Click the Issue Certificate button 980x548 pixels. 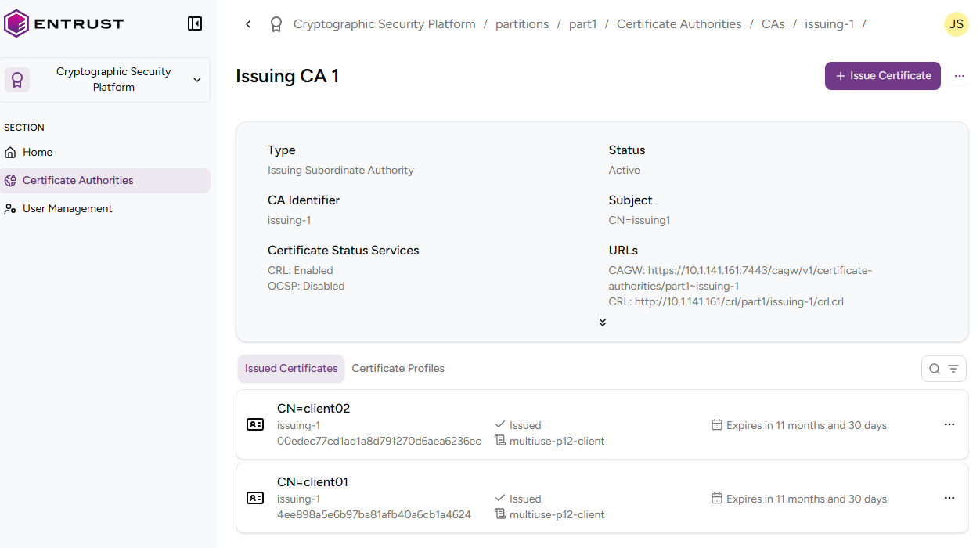point(882,76)
